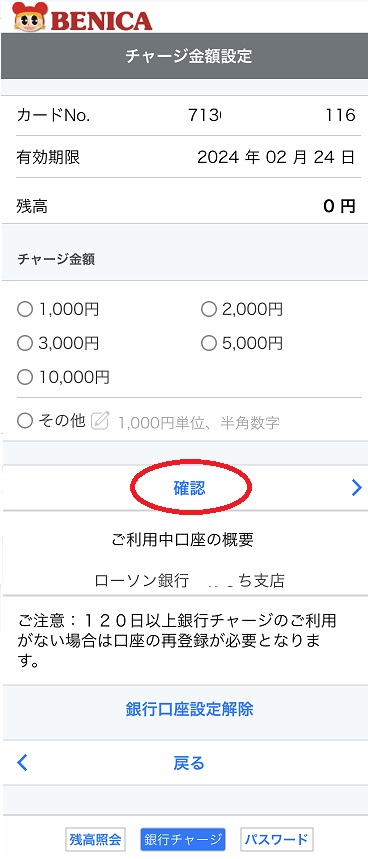This screenshot has width=368, height=859.
Task: Focus the 1,000円単位 amount input field
Action: click(198, 422)
